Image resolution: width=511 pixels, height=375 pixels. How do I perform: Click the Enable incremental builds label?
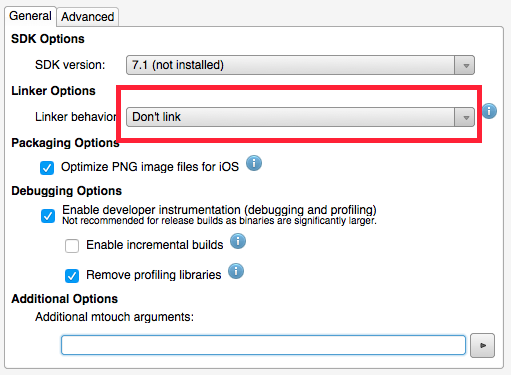pyautogui.click(x=155, y=245)
